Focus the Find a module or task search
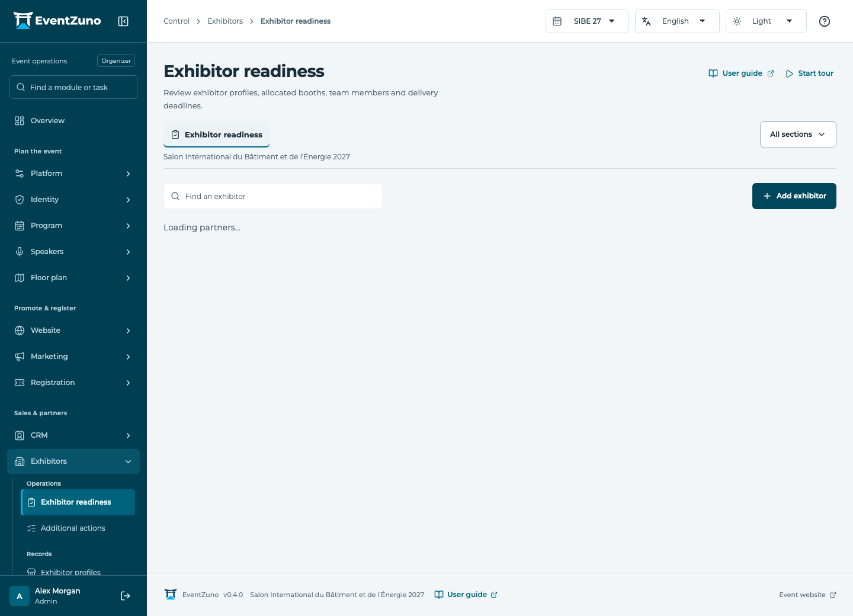853x616 pixels. [x=73, y=87]
